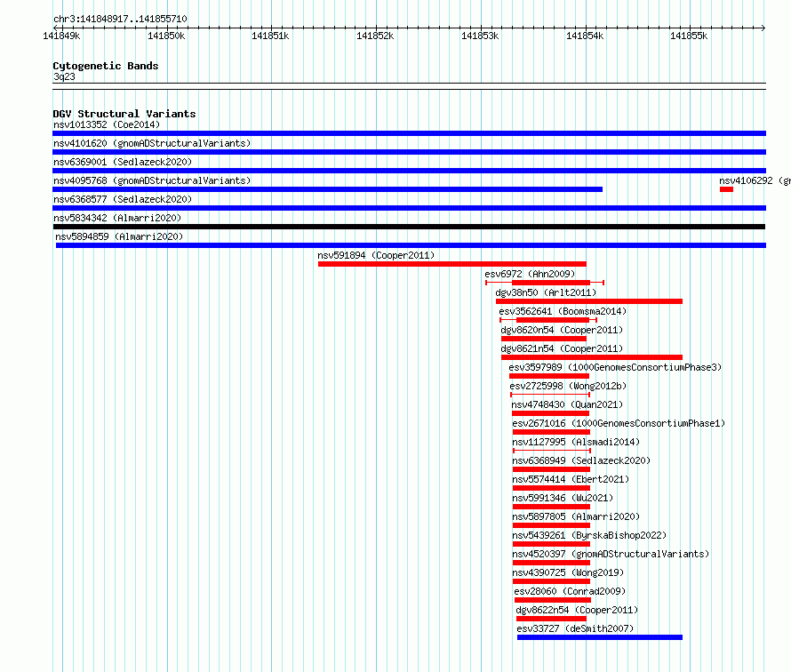This screenshot has width=791, height=672.
Task: Click the 141851k ruler tick label
Action: (x=270, y=36)
